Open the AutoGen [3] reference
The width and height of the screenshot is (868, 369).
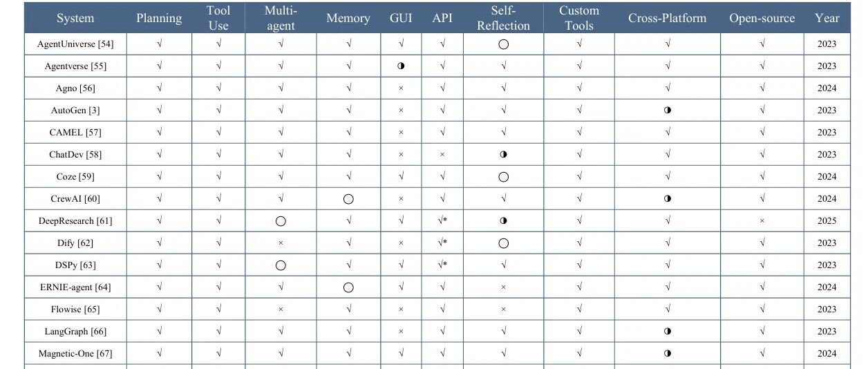pyautogui.click(x=75, y=111)
